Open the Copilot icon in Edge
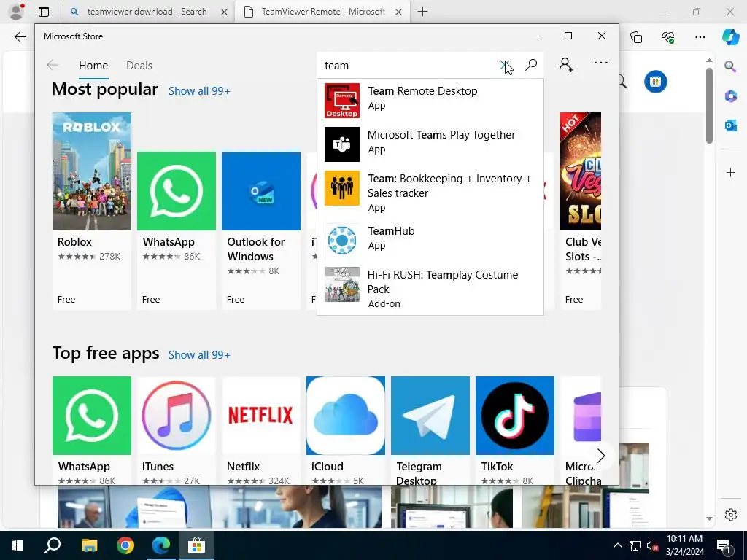This screenshot has height=560, width=747. (730, 36)
